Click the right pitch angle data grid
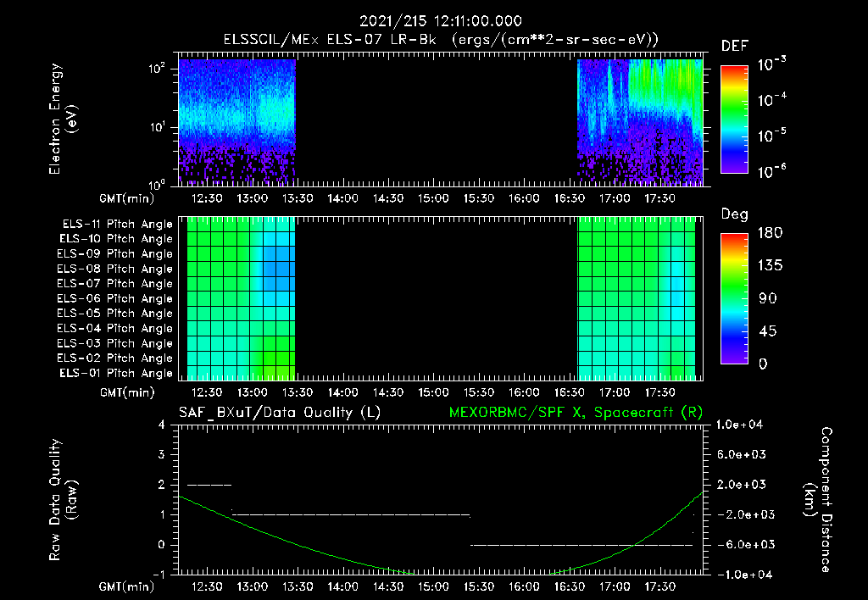Screen dimensions: 868x600 pos(636,298)
